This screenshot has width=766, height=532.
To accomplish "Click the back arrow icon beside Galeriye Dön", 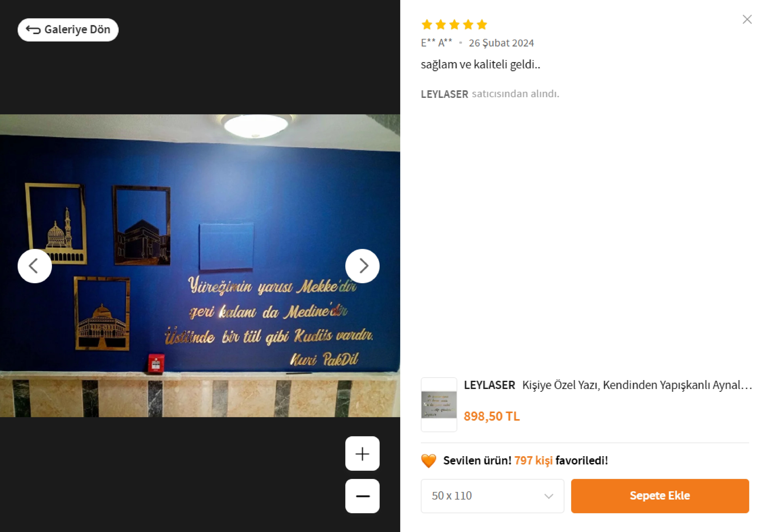I will pos(33,30).
